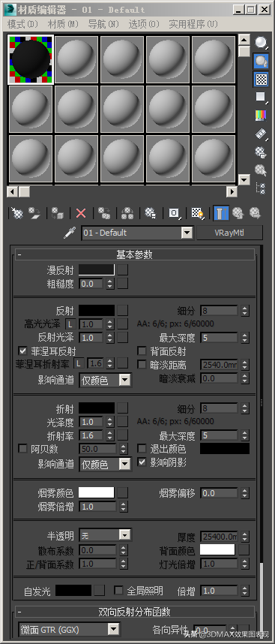Image resolution: width=275 pixels, height=644 pixels.
Task: Click the L lock button beside 菲涅耳折射率
Action: (78, 363)
